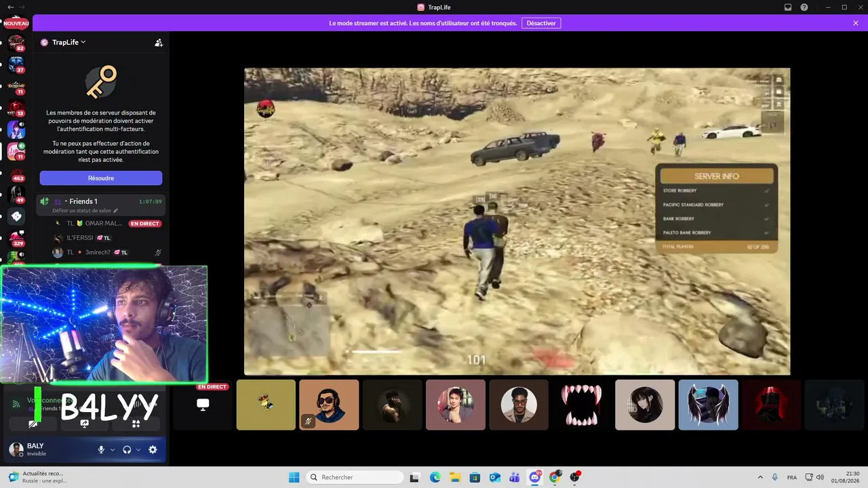Click the screen share button

[x=84, y=424]
